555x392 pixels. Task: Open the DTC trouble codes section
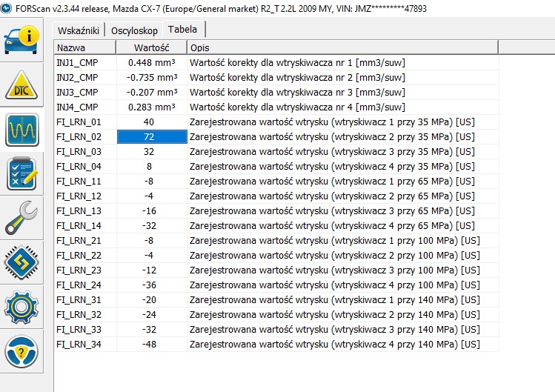pos(23,85)
